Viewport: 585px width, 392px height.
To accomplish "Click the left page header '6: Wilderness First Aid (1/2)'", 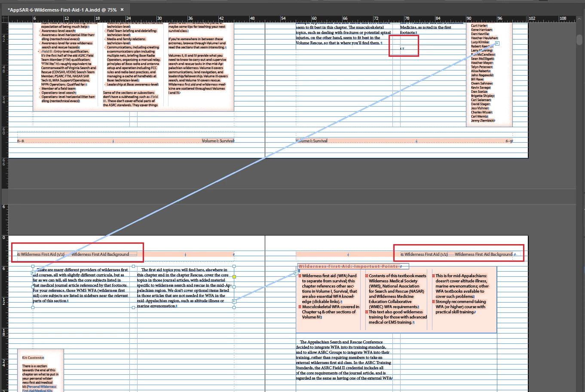I will point(40,254).
